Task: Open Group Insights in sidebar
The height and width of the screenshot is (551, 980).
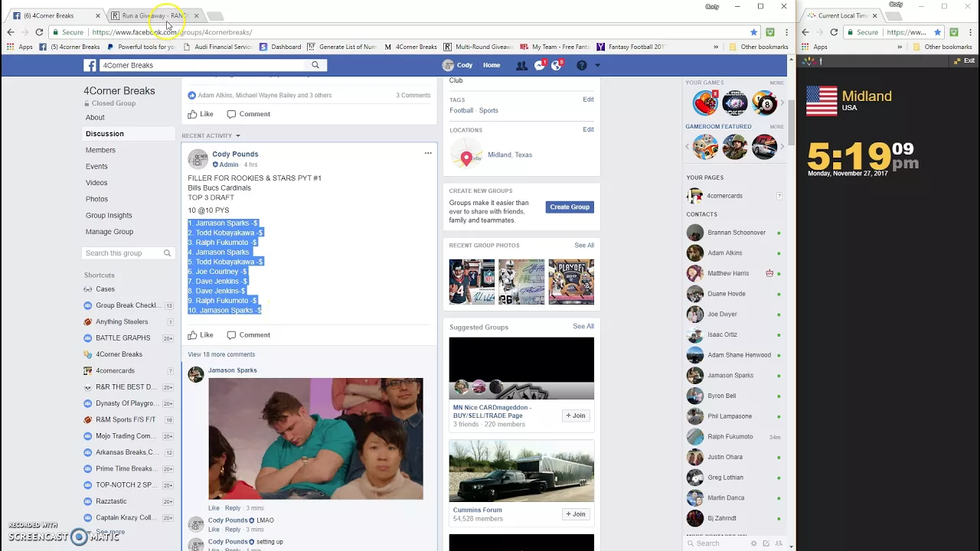Action: pyautogui.click(x=109, y=215)
